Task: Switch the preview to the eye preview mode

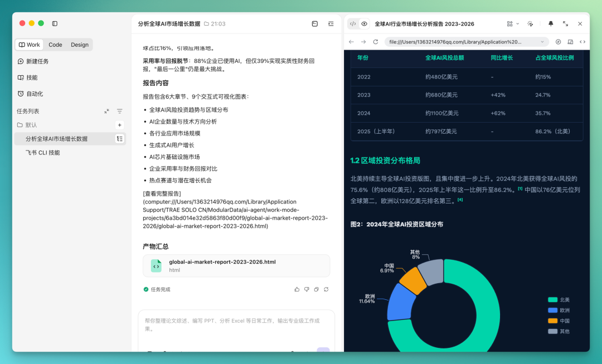Action: click(x=365, y=24)
